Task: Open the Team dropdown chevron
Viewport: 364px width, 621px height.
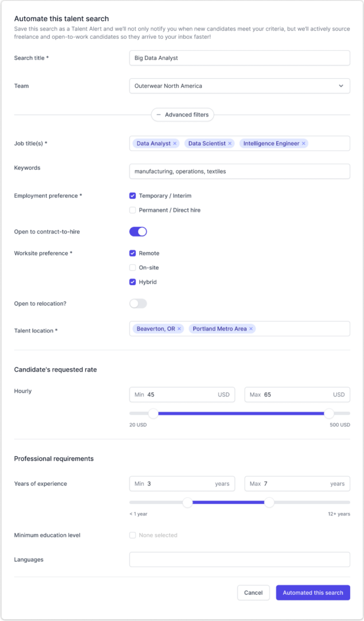Action: pyautogui.click(x=341, y=86)
